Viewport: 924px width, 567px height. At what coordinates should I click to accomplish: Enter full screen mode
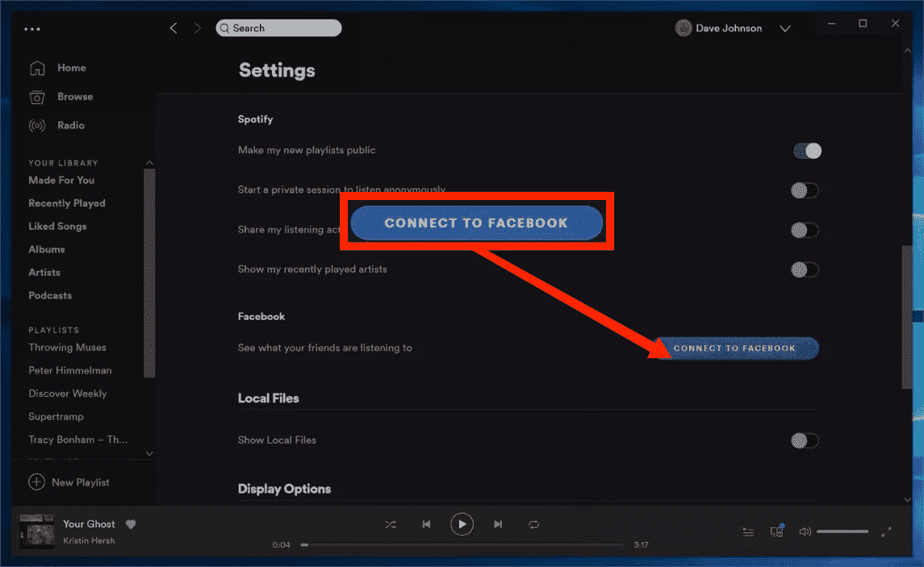coord(886,532)
